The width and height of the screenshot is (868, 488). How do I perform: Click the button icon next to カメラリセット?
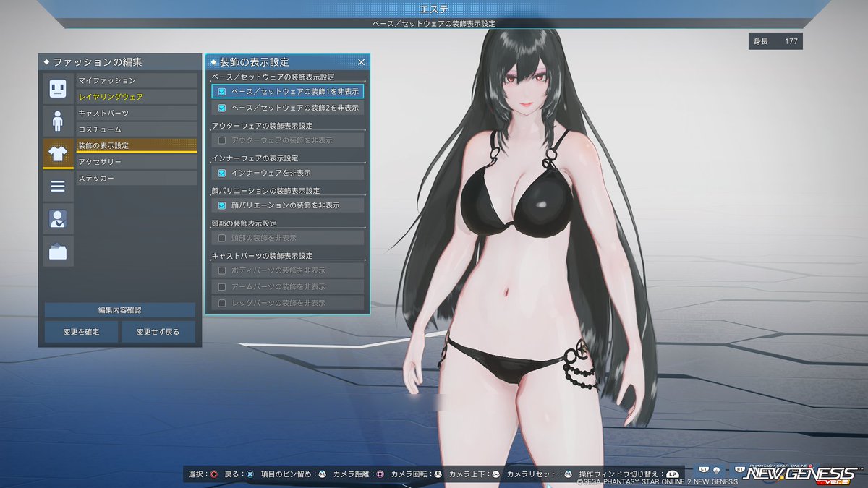568,474
